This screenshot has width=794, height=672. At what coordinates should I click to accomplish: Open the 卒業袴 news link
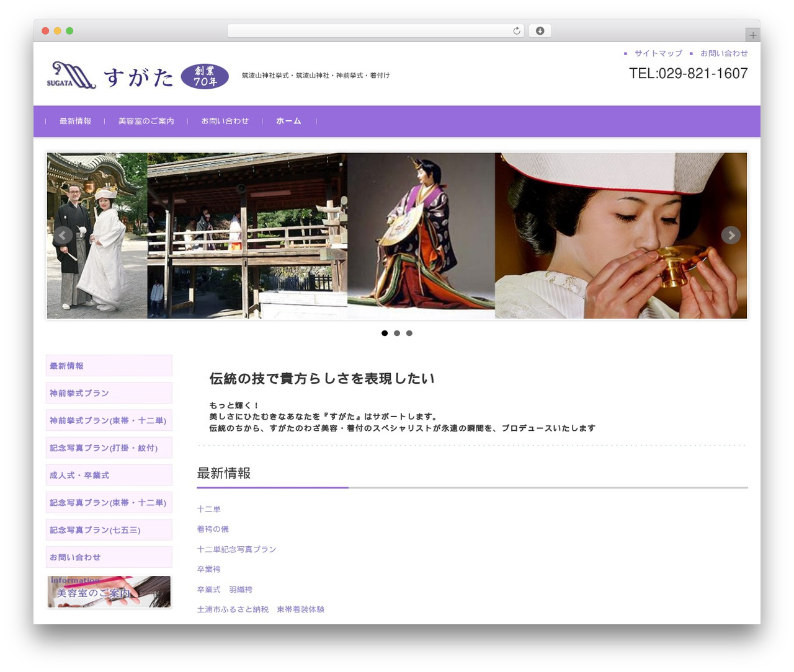(x=209, y=569)
